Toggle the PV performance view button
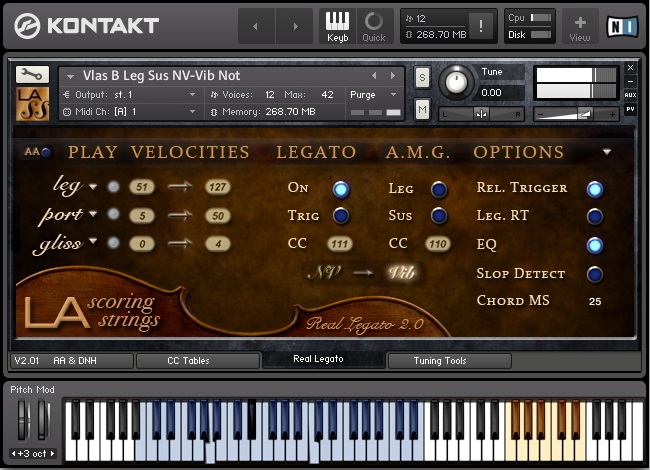This screenshot has width=650, height=470. point(630,109)
